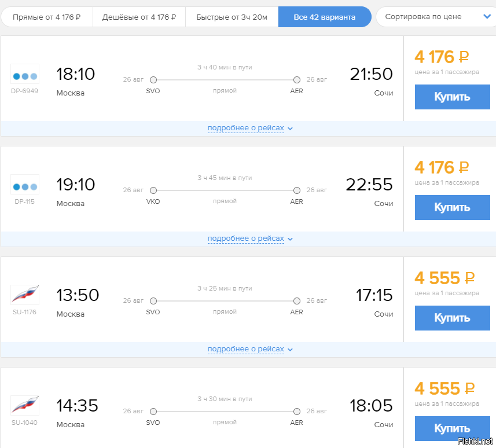Open the 'Сортировка по цене' sort dropdown
496x448 pixels.
point(436,17)
